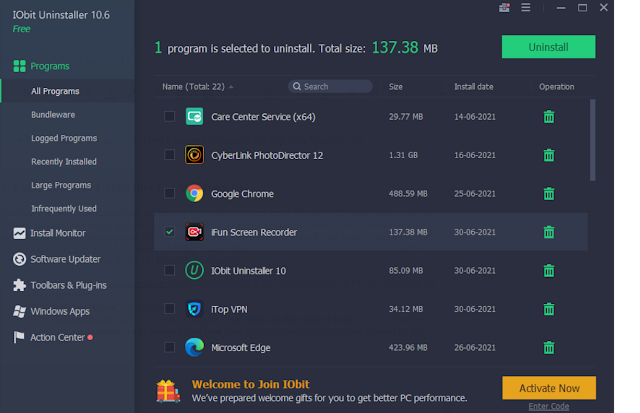640x413 pixels.
Task: Uncheck the iFun Screen Recorder checkbox
Action: pyautogui.click(x=169, y=232)
